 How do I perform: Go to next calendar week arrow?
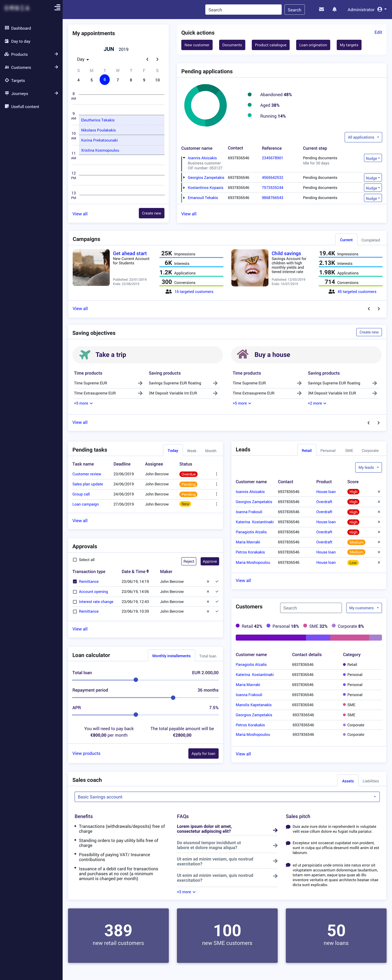click(157, 59)
